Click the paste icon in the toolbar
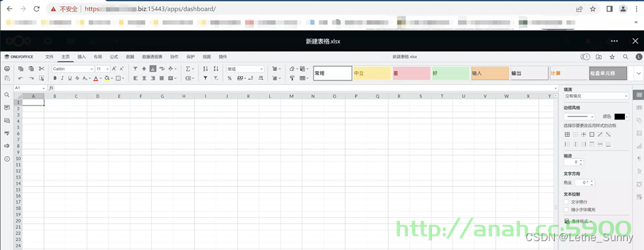This screenshot has width=644, height=250. 31,69
